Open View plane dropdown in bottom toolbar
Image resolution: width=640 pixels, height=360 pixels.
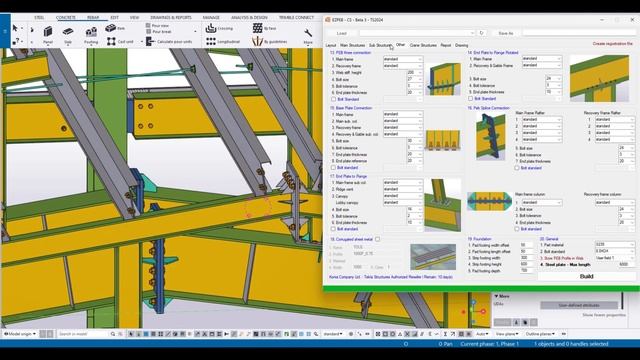[507, 334]
